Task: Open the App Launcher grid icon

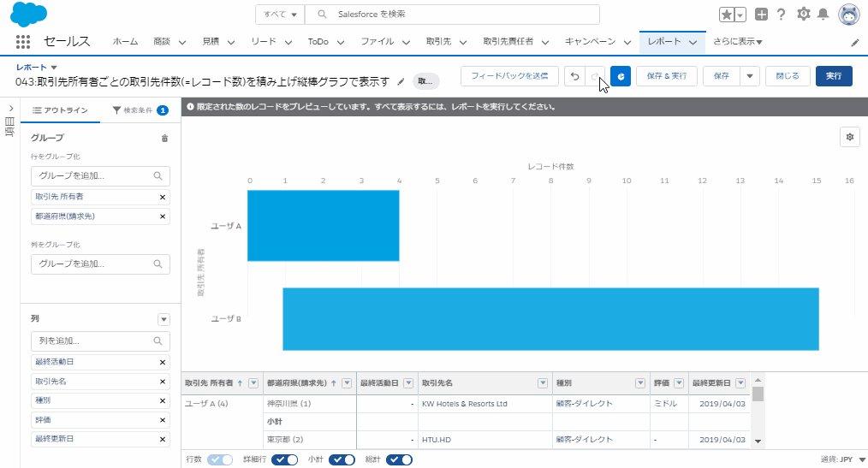Action: point(23,41)
